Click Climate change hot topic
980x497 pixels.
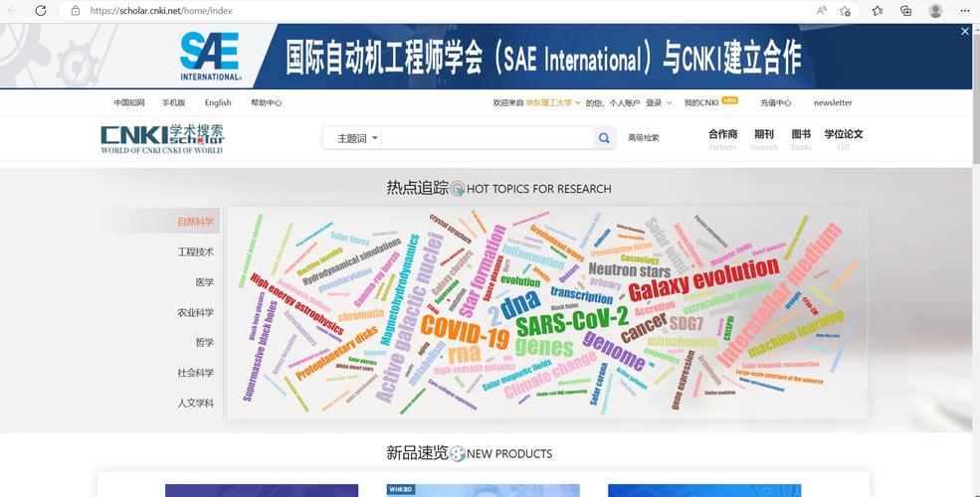[x=550, y=376]
